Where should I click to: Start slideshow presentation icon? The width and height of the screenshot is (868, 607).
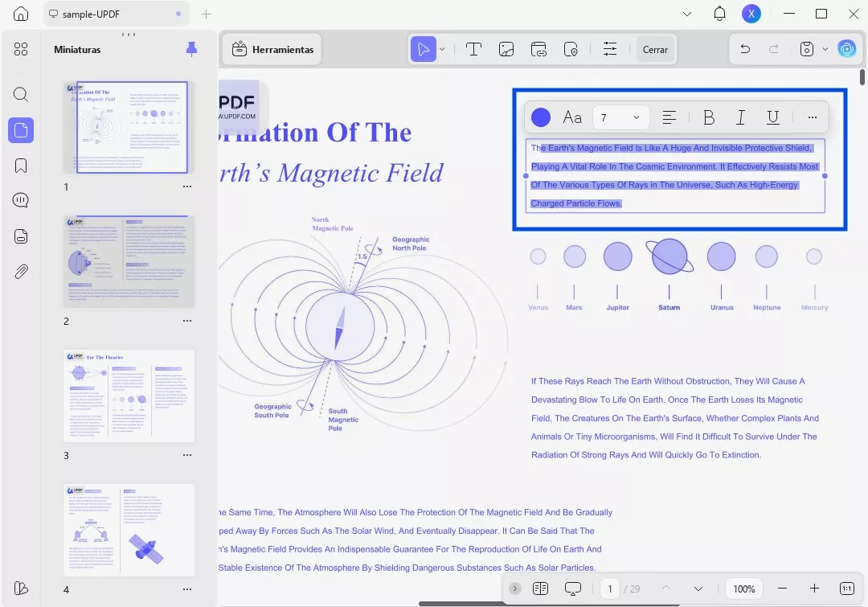[x=572, y=589]
